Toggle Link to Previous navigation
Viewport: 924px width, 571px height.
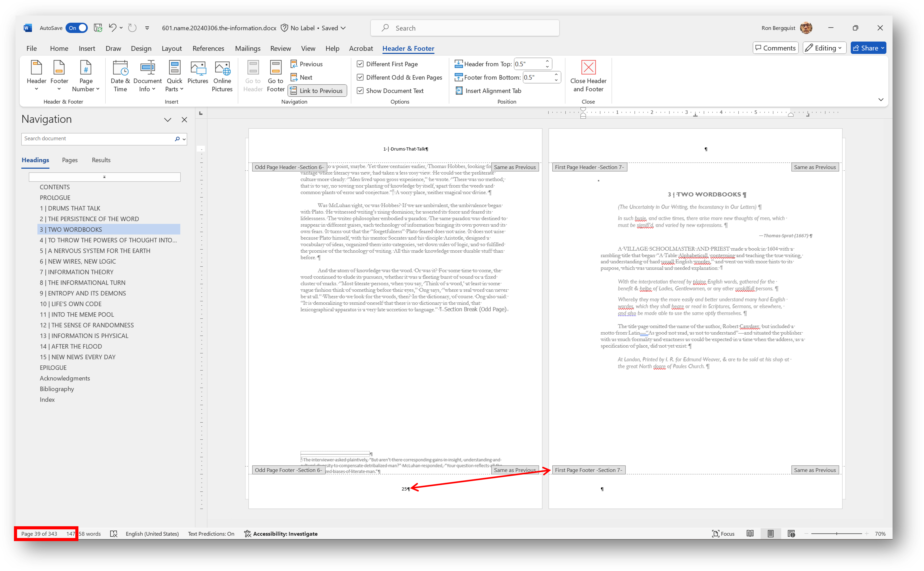click(x=317, y=90)
